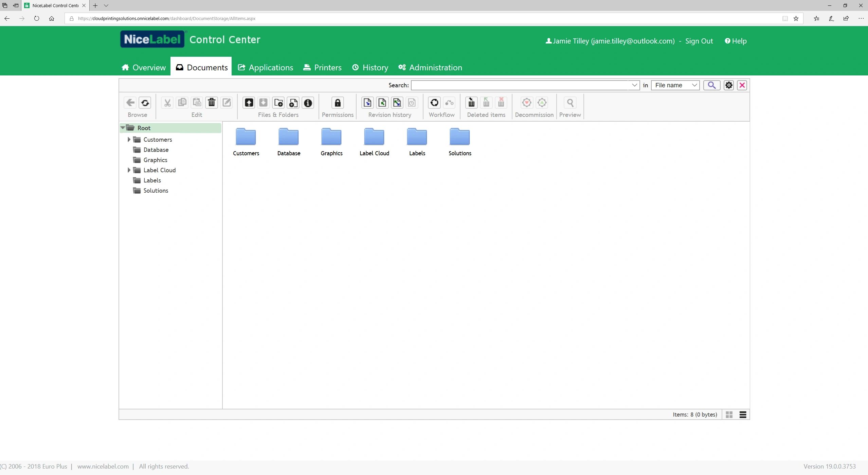This screenshot has width=868, height=475.
Task: Click the file info icon
Action: pos(308,103)
